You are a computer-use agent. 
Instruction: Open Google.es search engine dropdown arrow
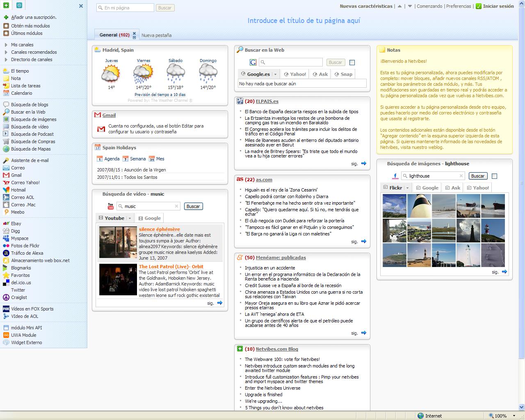pyautogui.click(x=275, y=74)
